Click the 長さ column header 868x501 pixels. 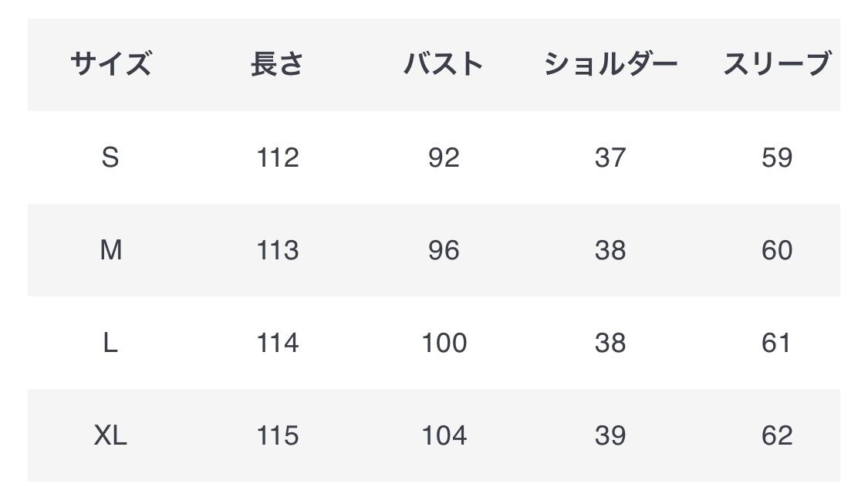[x=277, y=64]
